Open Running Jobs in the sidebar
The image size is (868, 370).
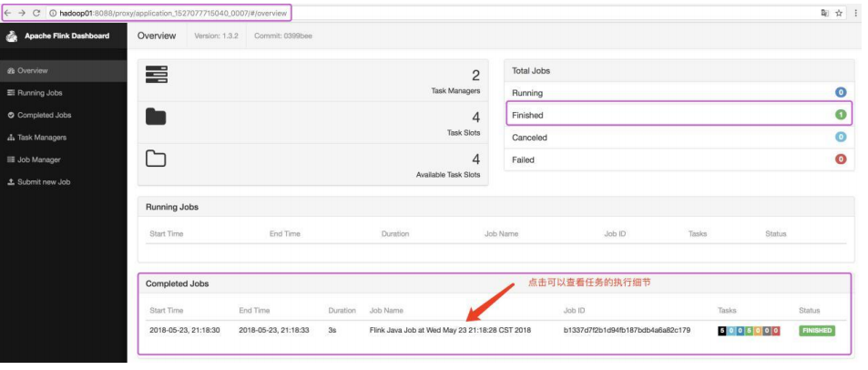tap(64, 93)
